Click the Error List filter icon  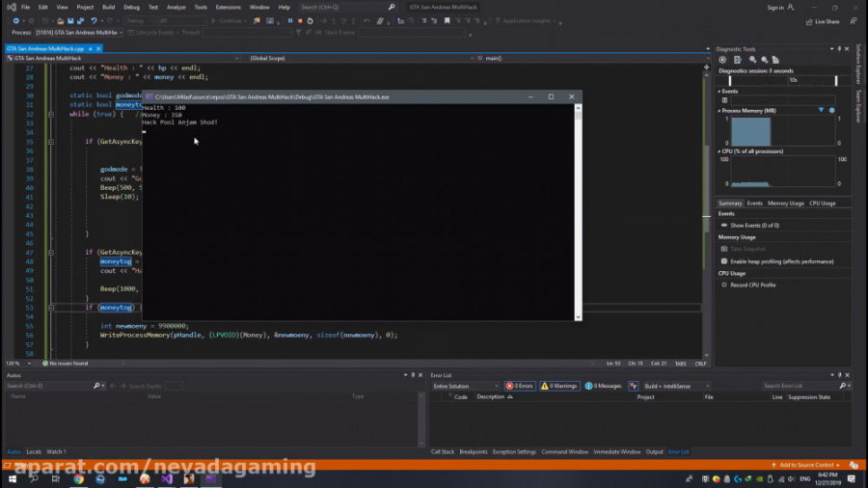(634, 386)
